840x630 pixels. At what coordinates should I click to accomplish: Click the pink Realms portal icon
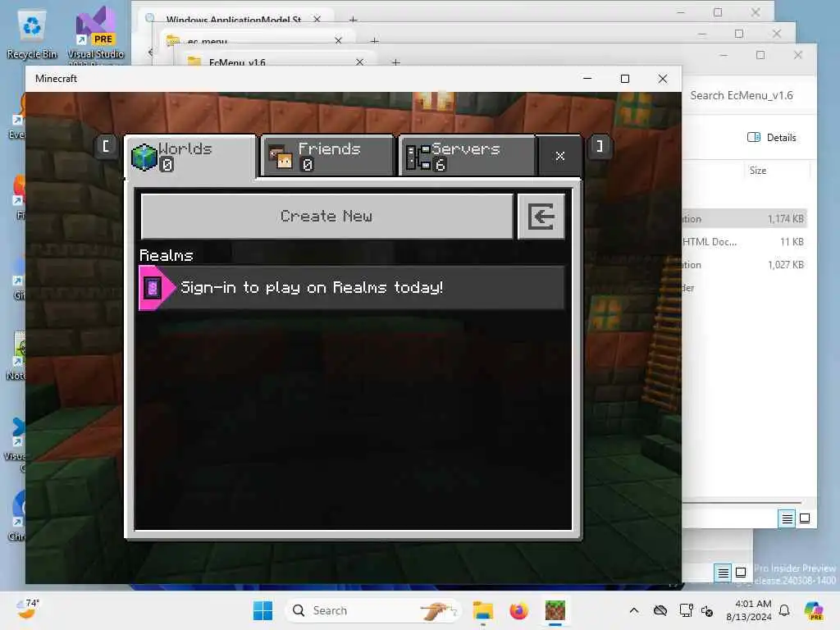[x=154, y=288]
